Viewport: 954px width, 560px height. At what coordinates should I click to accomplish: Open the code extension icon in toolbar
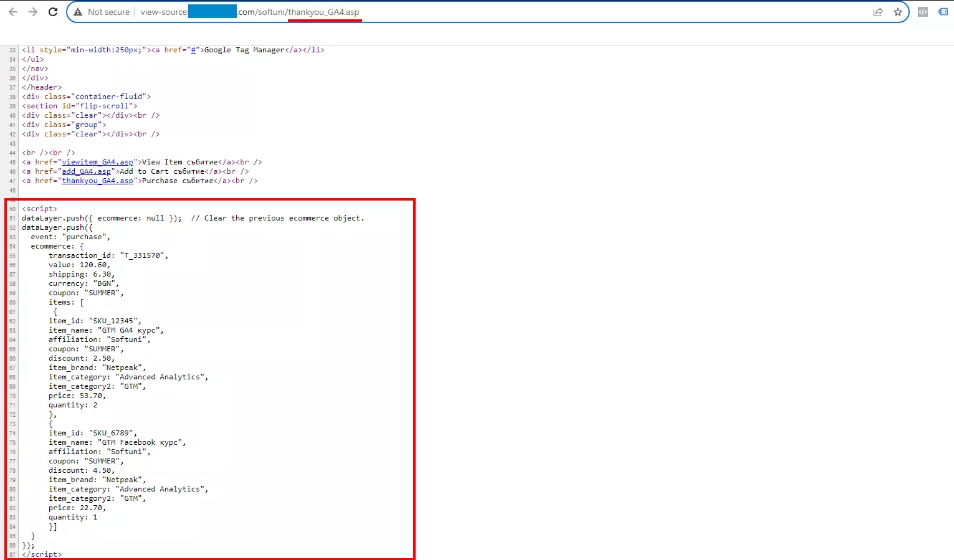pyautogui.click(x=923, y=12)
